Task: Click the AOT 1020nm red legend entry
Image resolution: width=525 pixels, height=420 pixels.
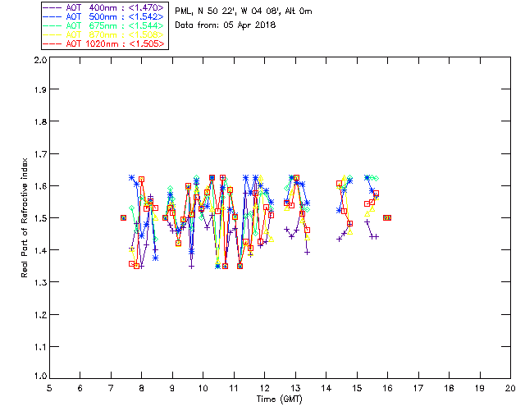Action: click(104, 43)
